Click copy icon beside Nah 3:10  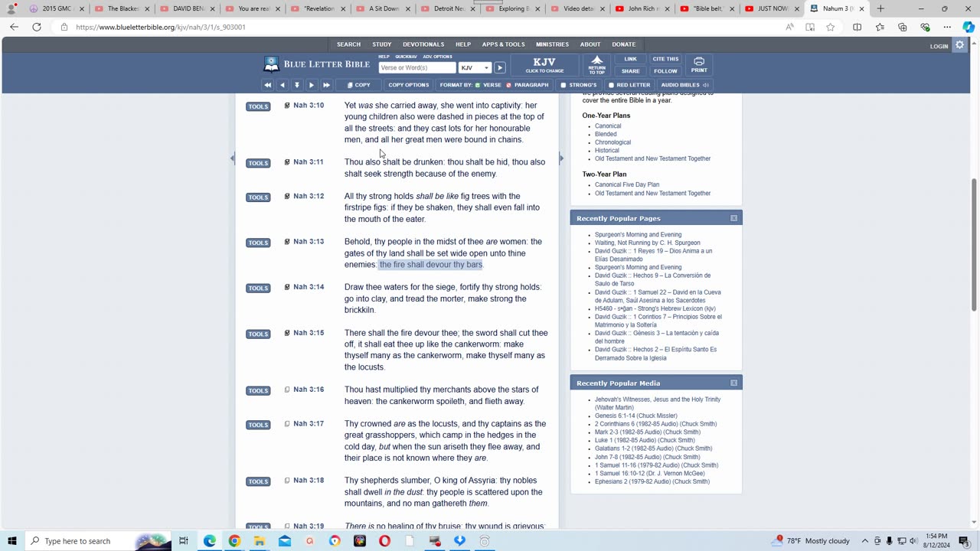tap(287, 106)
